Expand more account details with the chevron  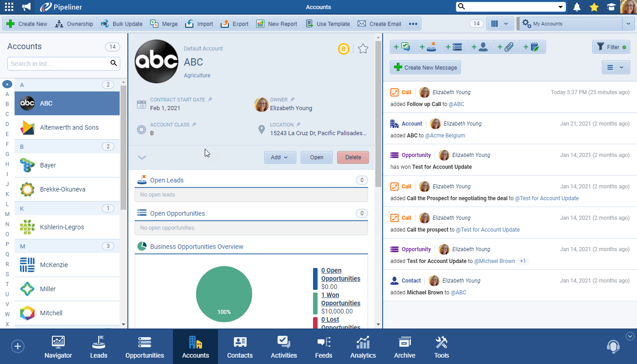click(x=142, y=157)
